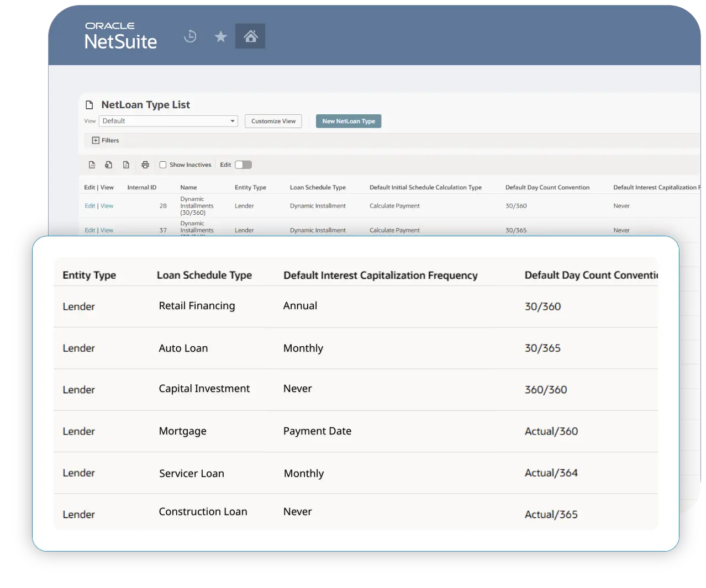Sort by the small Name column header

[x=188, y=188]
